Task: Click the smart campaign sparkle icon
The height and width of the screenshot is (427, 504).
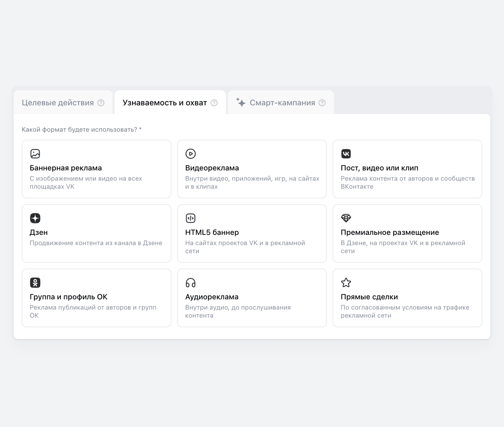Action: [x=241, y=102]
